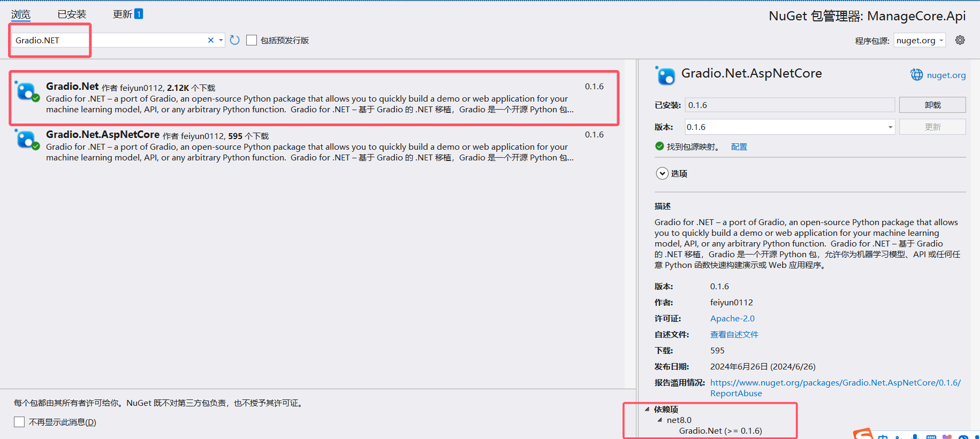Collapse the 依赖项 dependencies tree
This screenshot has height=439, width=980.
pos(647,409)
